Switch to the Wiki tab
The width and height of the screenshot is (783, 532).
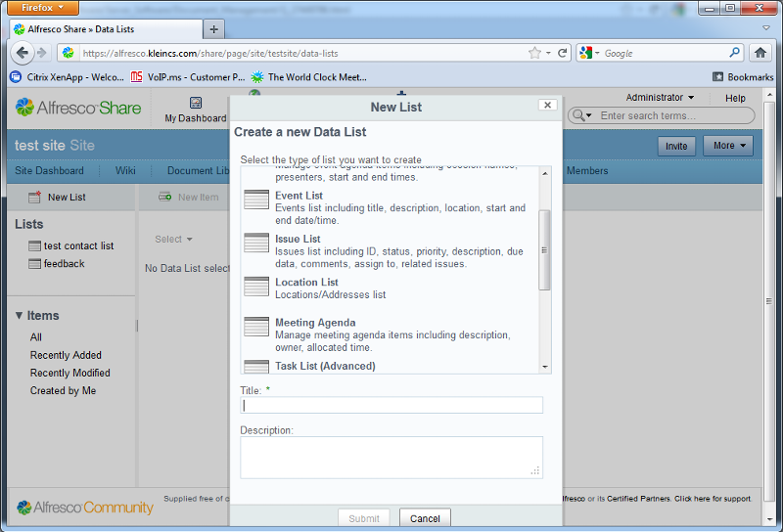point(125,171)
